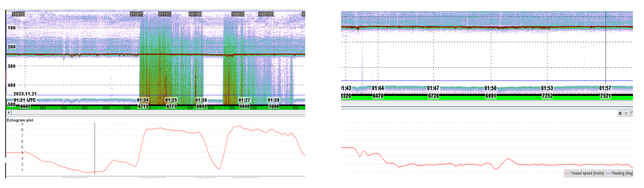Click the ping number 4445
This screenshot has height=188, width=644.
[x=25, y=106]
